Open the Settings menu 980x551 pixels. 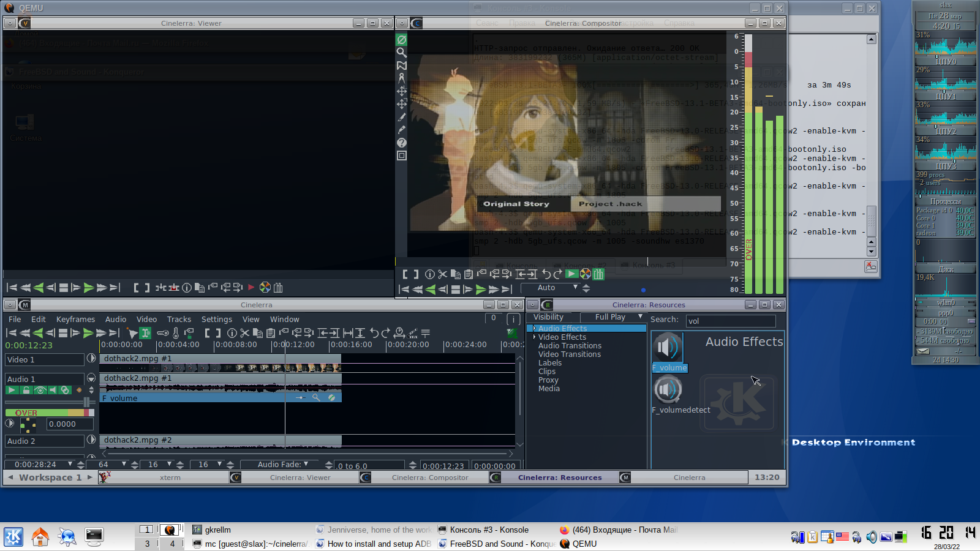pos(217,320)
